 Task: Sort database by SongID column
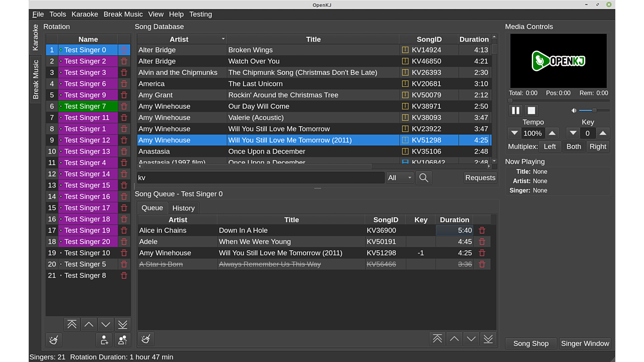coord(429,39)
